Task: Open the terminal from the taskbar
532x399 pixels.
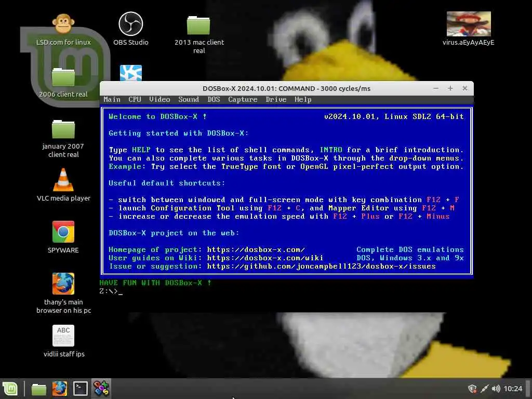Action: [x=81, y=389]
